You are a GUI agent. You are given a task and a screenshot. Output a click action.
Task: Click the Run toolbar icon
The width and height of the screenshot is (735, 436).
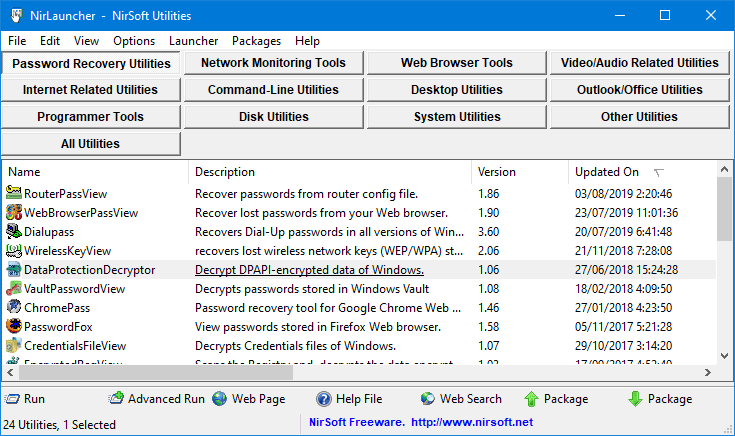[x=12, y=399]
